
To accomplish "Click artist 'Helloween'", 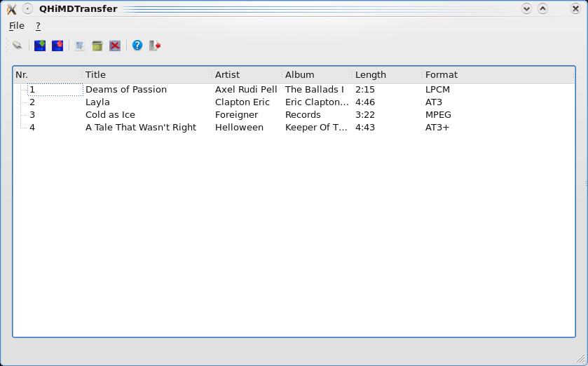I will [x=239, y=128].
